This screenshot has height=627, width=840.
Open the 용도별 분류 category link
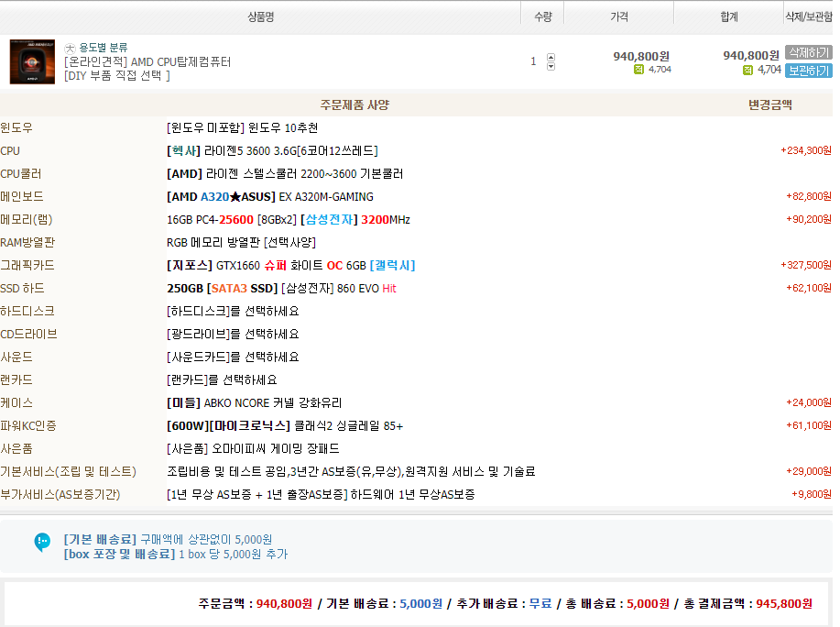pos(104,48)
